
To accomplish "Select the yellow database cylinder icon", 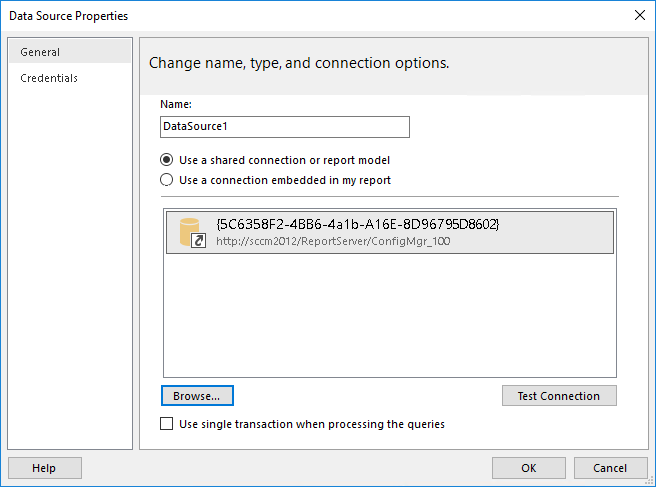I will tap(190, 231).
